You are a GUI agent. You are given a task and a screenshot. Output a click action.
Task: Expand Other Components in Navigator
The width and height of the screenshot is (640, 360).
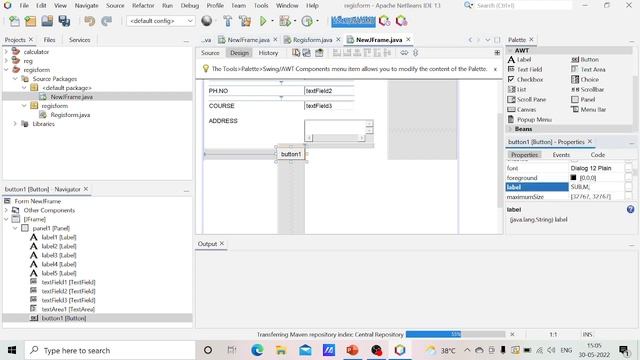(6, 210)
